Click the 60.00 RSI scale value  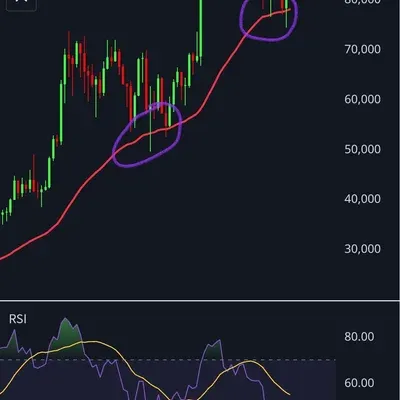tap(359, 383)
